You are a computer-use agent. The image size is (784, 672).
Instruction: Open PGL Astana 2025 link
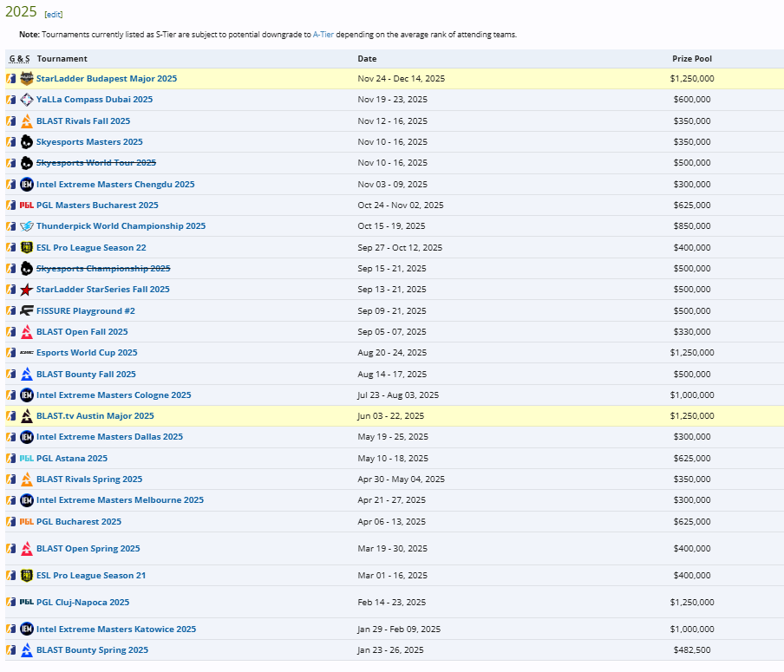72,458
